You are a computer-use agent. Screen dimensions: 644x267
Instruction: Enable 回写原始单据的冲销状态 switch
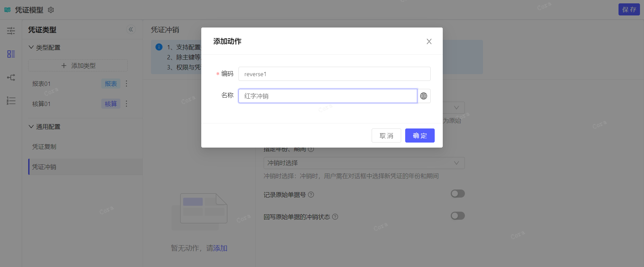458,216
